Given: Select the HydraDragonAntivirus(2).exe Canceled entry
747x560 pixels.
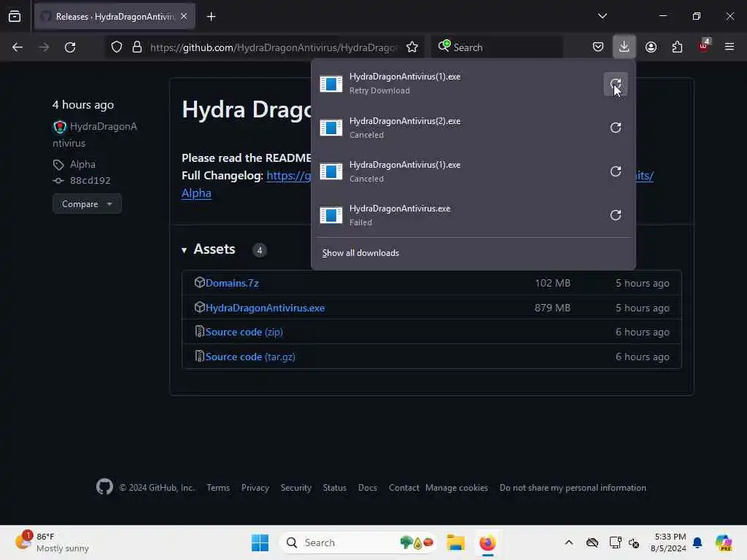Looking at the screenshot, I should [x=457, y=128].
